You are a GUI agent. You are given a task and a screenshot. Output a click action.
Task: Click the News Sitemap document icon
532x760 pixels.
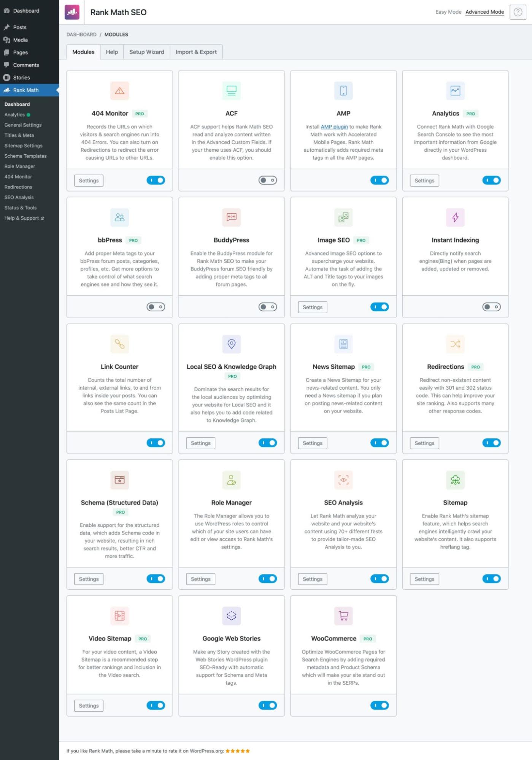343,344
